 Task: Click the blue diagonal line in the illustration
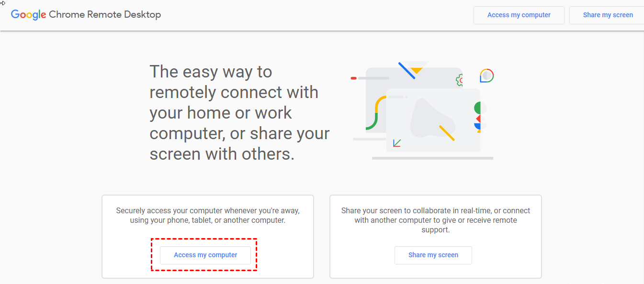pyautogui.click(x=407, y=70)
